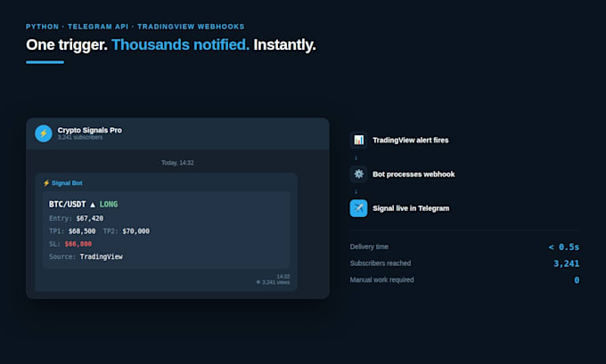Click the Today, 14:32 date label
Image resolution: width=606 pixels, height=364 pixels.
tap(177, 163)
